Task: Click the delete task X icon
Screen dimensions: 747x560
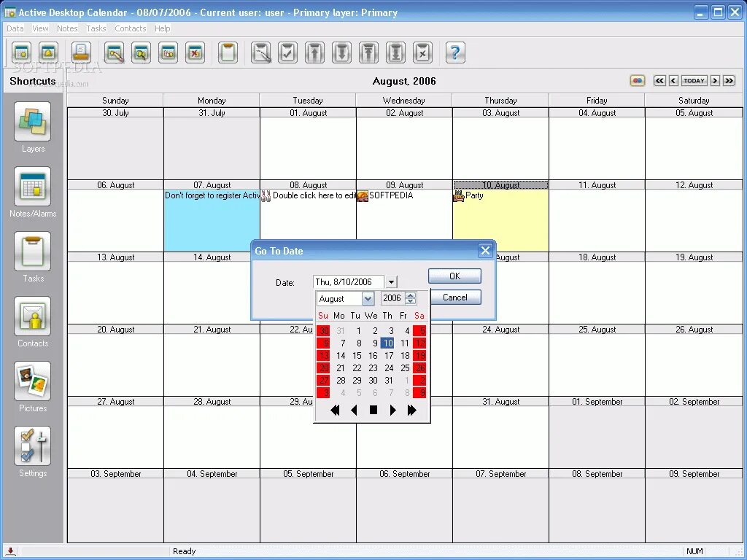Action: tap(422, 52)
